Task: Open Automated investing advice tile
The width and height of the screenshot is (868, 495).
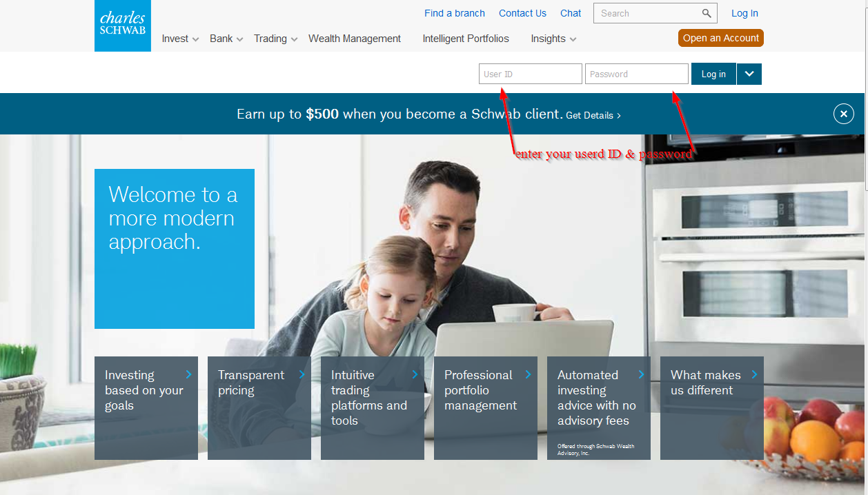Action: [599, 408]
